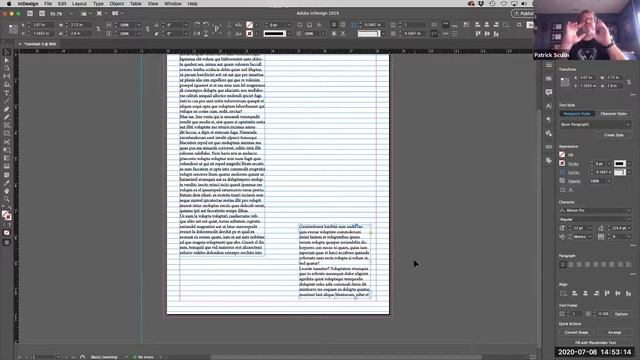The width and height of the screenshot is (640, 360).
Task: Click the Fill swatch in Appearance section
Action: click(562, 155)
